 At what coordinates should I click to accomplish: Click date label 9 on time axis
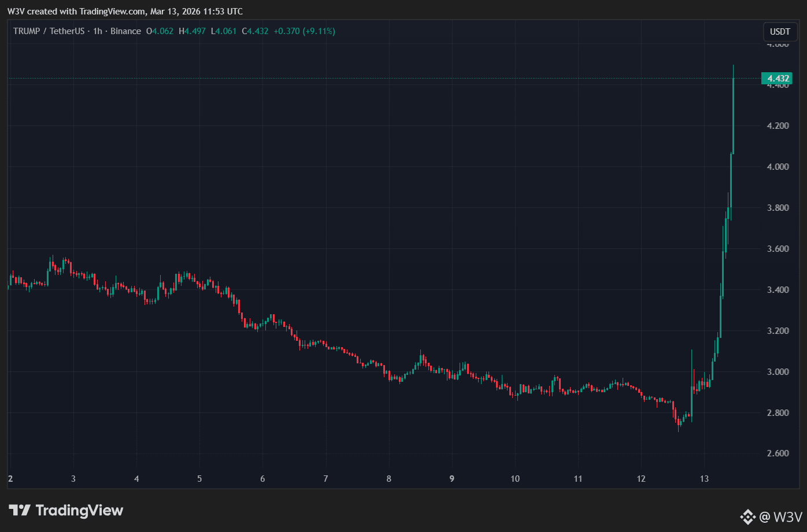[452, 479]
